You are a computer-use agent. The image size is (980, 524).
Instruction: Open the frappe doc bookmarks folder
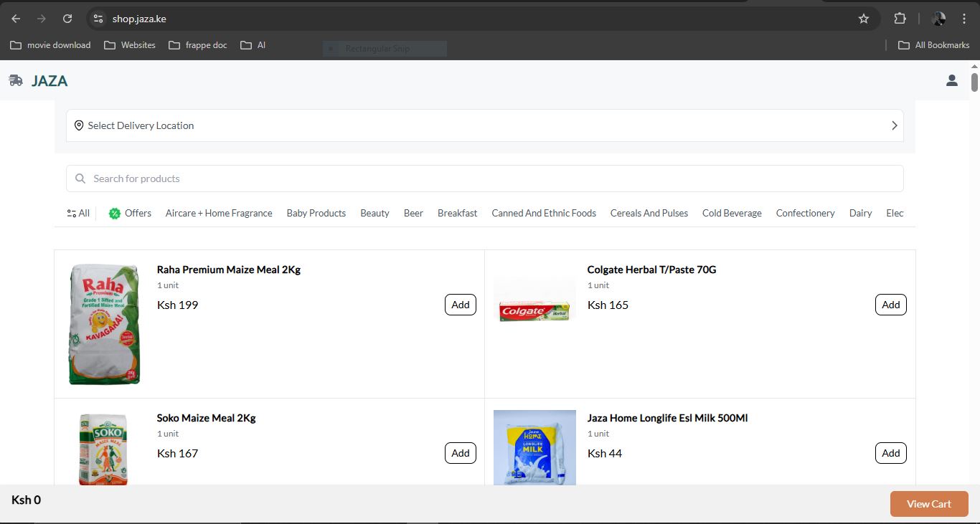tap(198, 45)
